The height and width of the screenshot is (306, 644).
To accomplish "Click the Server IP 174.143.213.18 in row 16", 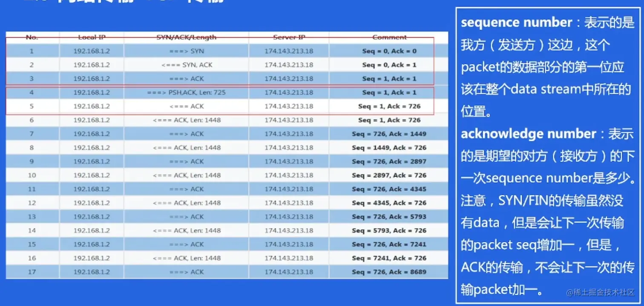I will [289, 258].
